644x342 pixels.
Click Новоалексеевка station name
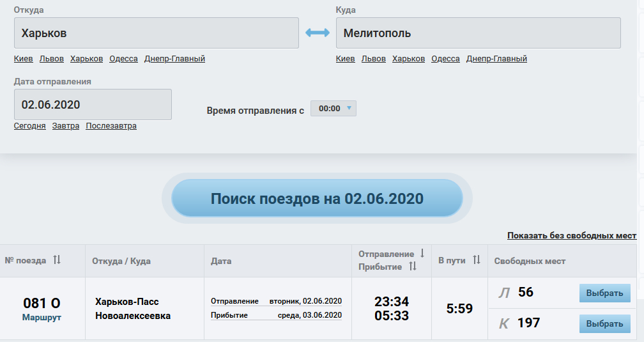click(133, 316)
